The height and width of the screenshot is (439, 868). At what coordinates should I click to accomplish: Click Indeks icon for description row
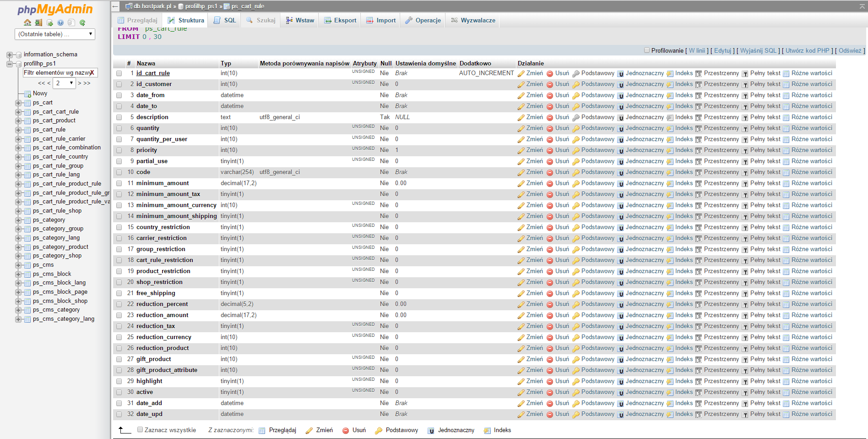click(670, 117)
